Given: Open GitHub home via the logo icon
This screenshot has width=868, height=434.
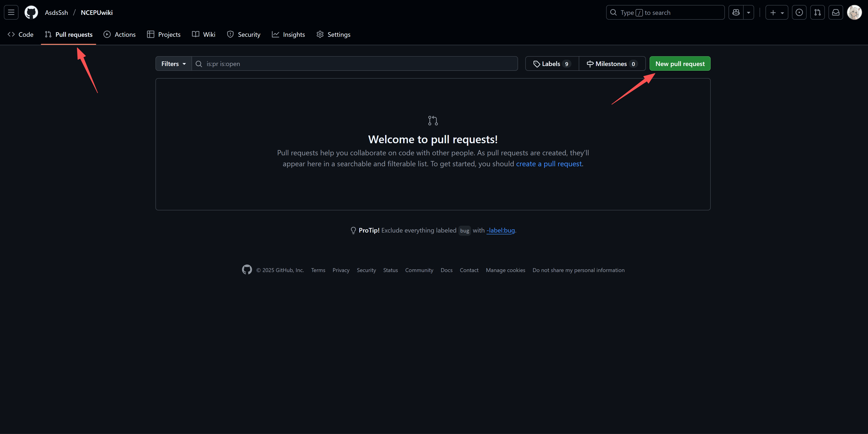Looking at the screenshot, I should [x=31, y=12].
